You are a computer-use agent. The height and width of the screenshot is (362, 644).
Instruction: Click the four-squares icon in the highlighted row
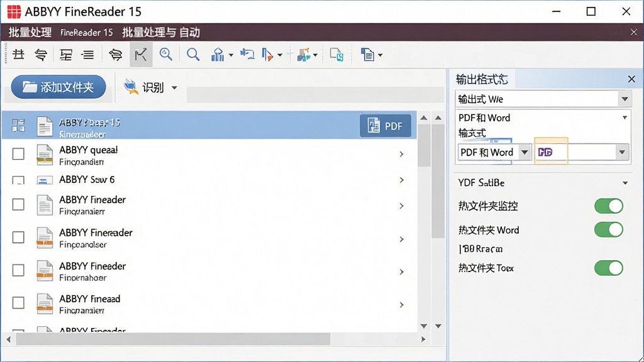[x=18, y=125]
